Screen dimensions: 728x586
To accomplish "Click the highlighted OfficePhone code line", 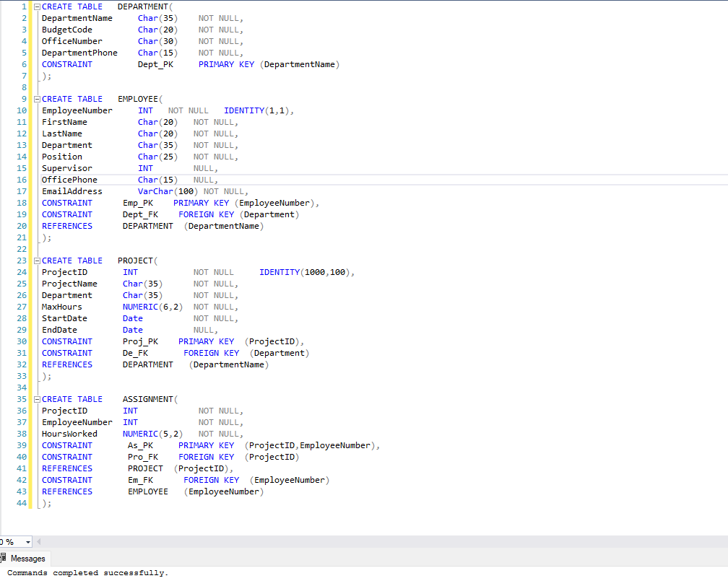I will point(69,180).
